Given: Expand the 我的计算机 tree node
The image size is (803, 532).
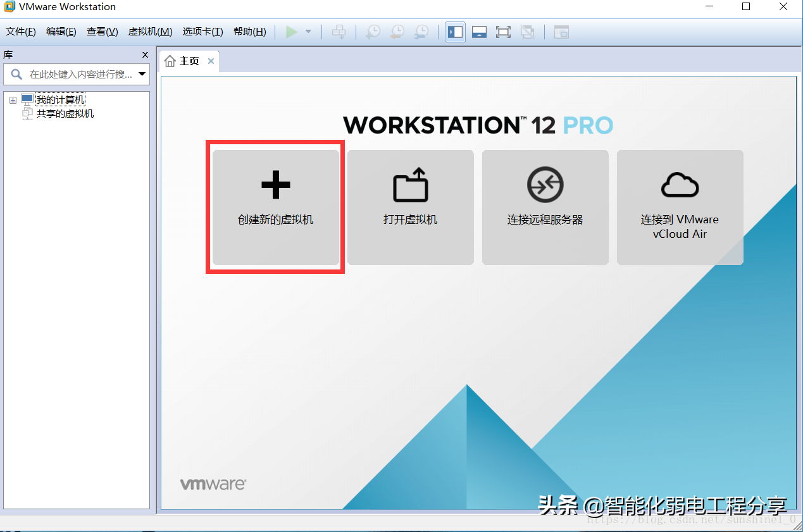Looking at the screenshot, I should [13, 99].
